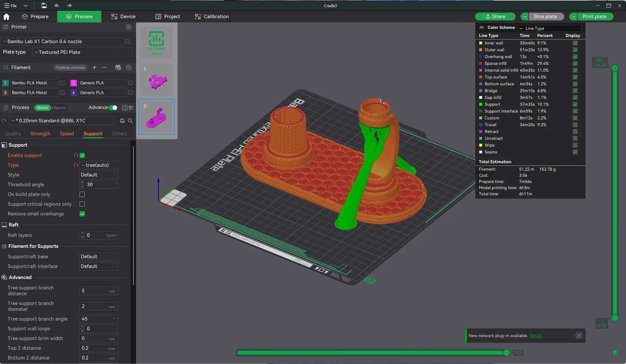
Task: Select plate 1 thumbnail
Action: click(x=156, y=80)
